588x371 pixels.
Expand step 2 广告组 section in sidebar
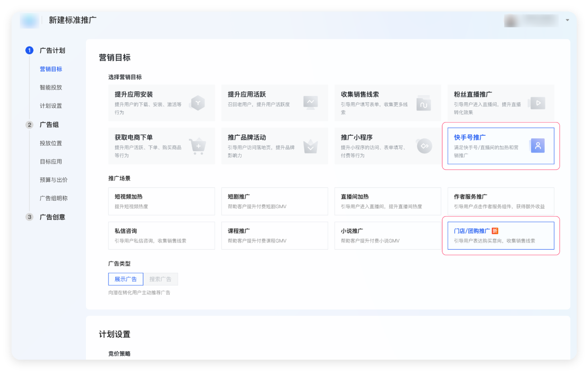[x=49, y=125]
